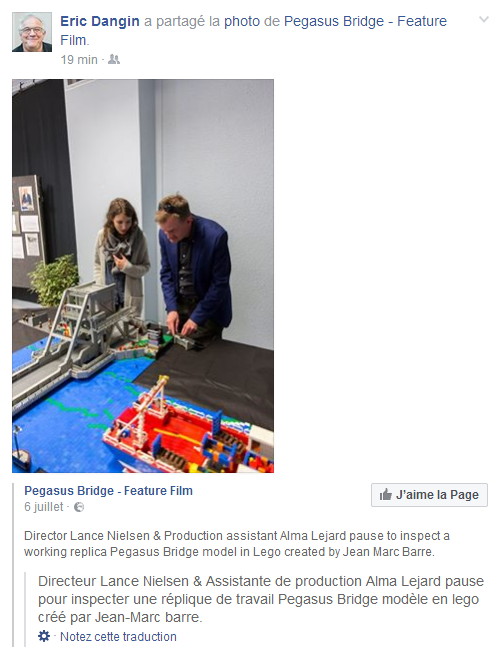Screen dimensions: 500x659
Task: Click Eric Dangin's profile picture
Action: (32, 32)
